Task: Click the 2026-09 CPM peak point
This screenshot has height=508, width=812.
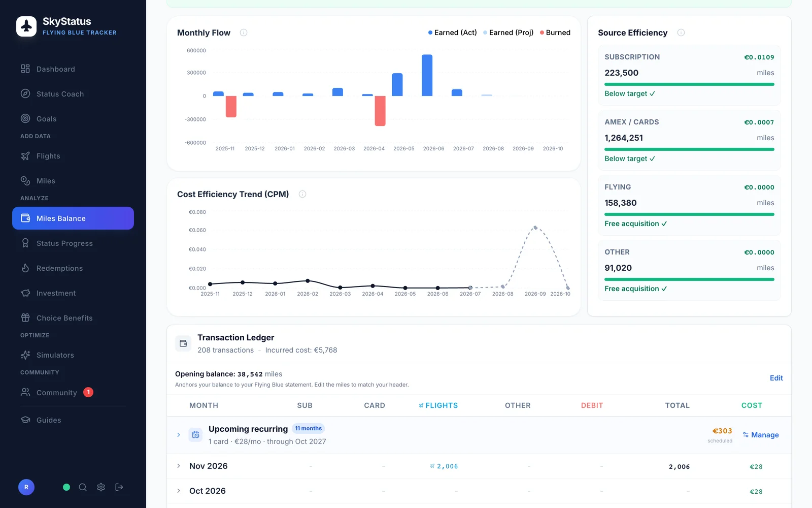Action: [535, 228]
